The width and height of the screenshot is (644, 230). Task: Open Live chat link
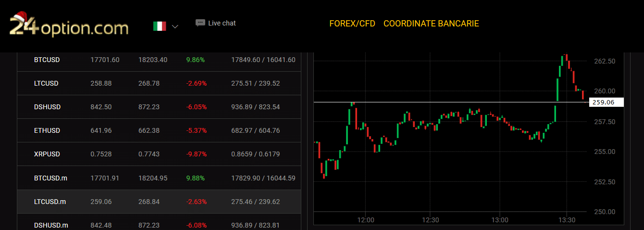point(222,23)
